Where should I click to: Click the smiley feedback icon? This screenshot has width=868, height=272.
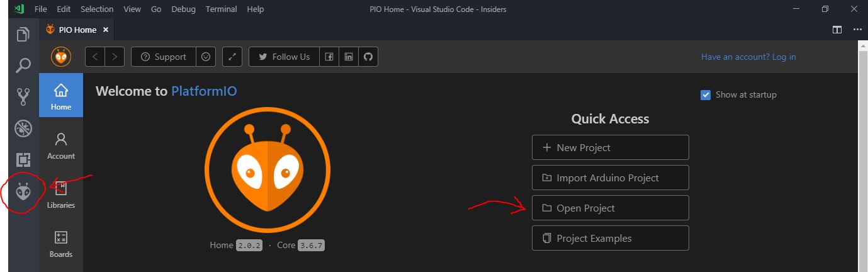click(x=206, y=57)
